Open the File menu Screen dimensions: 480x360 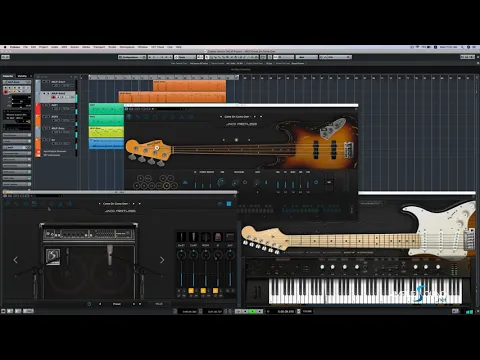(x=25, y=47)
